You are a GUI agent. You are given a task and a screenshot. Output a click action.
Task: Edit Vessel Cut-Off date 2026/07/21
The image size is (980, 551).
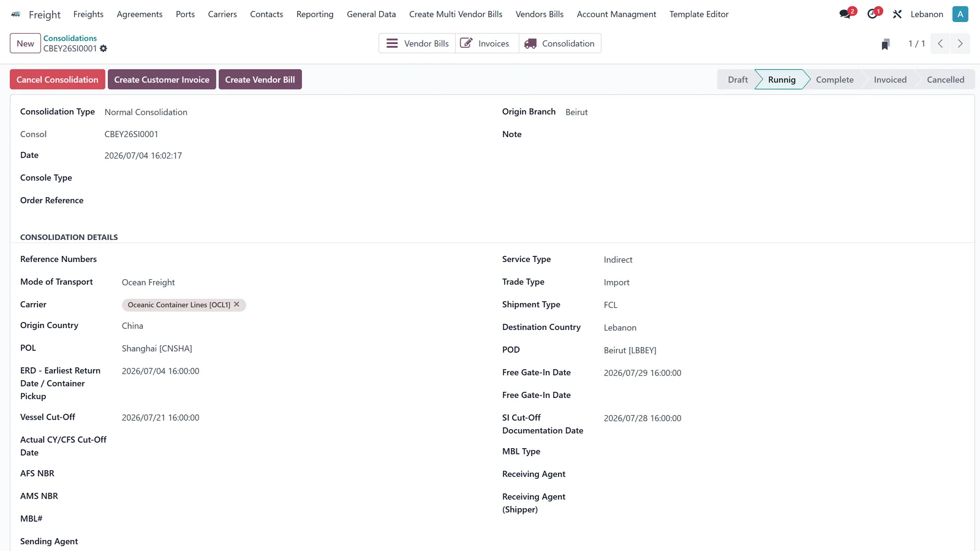coord(160,418)
